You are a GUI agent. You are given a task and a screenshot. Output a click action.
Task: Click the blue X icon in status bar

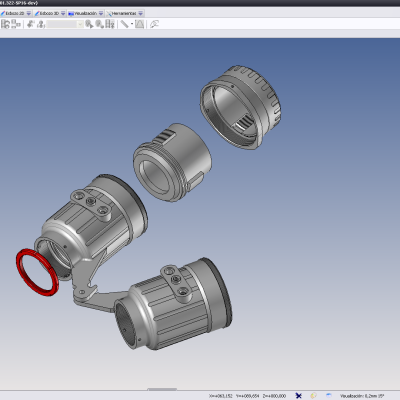(298, 396)
